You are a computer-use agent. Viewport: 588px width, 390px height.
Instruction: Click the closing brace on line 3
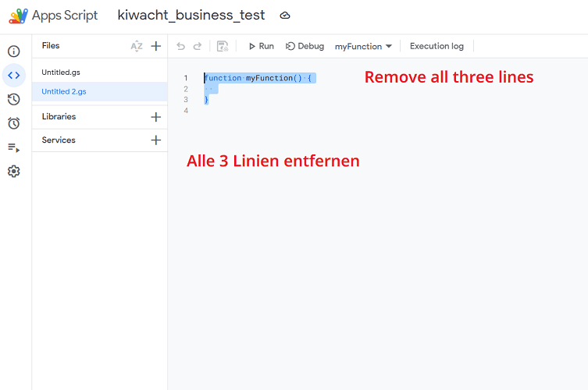206,100
